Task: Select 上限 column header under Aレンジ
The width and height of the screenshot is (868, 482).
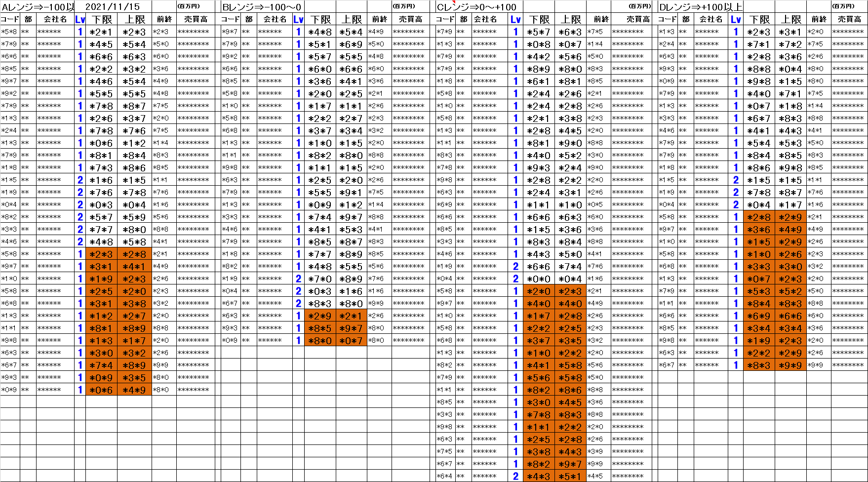Action: coord(134,19)
